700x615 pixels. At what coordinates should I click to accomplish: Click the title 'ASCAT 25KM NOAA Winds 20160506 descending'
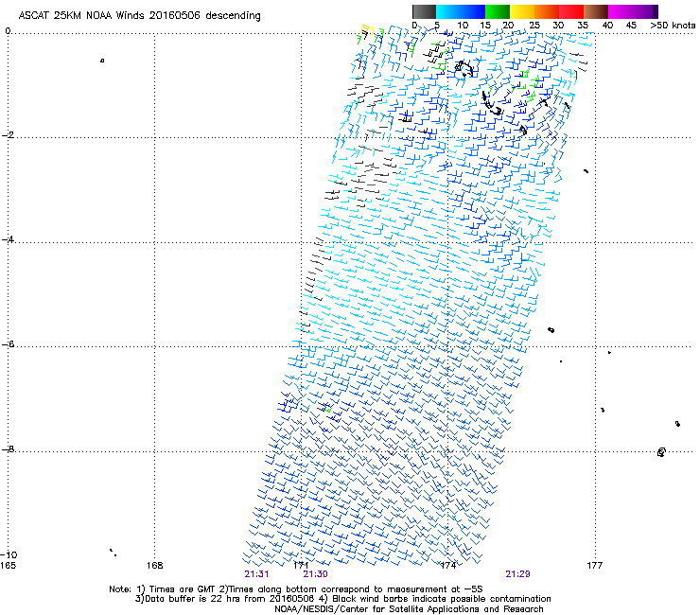139,15
